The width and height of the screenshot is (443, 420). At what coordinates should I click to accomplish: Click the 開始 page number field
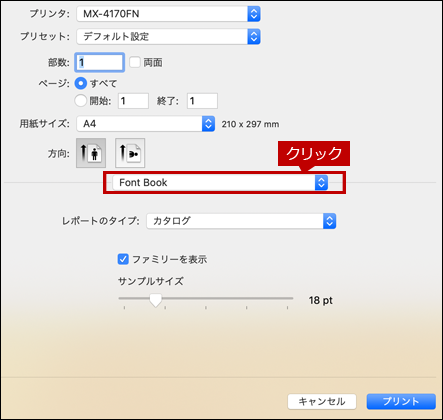133,101
